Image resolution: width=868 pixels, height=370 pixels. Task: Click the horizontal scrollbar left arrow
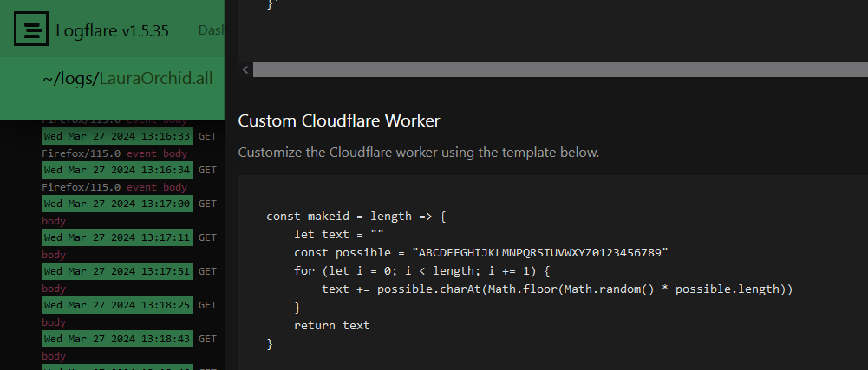245,69
